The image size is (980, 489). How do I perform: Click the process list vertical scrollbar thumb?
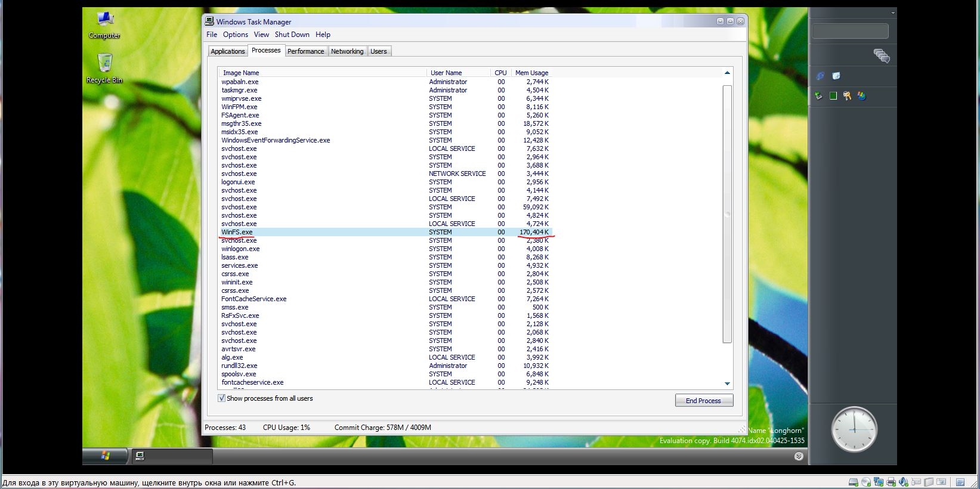coord(727,214)
